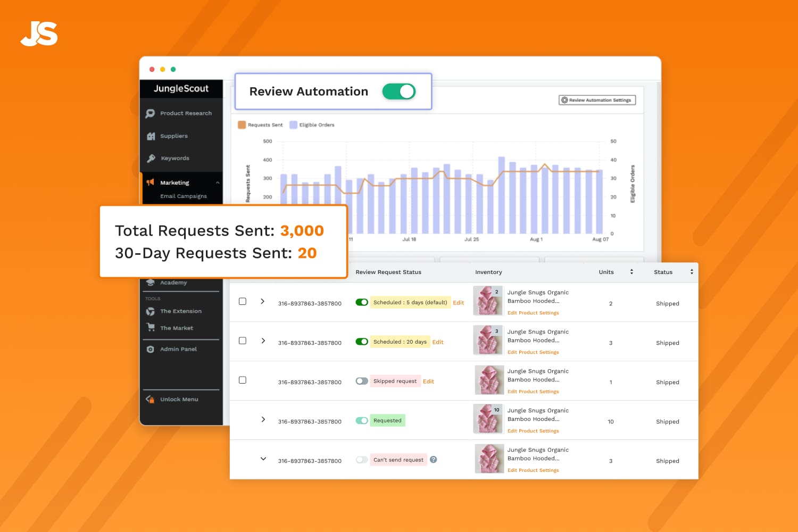Click help icon beside Can't send request

(434, 460)
